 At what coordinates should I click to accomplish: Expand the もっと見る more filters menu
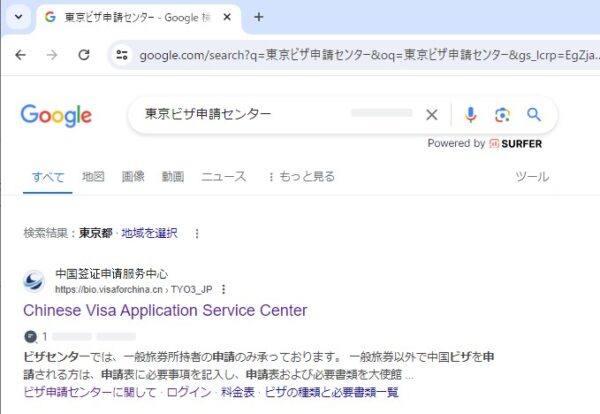point(301,177)
